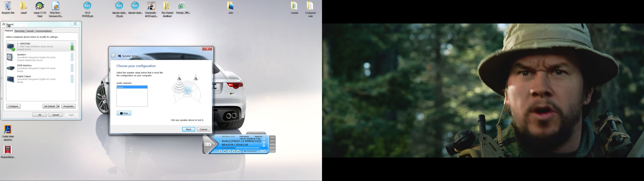Pause playback in BS.Player
This screenshot has height=181, width=644.
pos(221,151)
